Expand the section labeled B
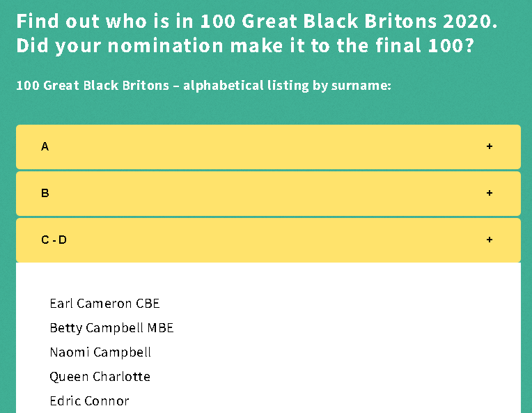 point(45,193)
